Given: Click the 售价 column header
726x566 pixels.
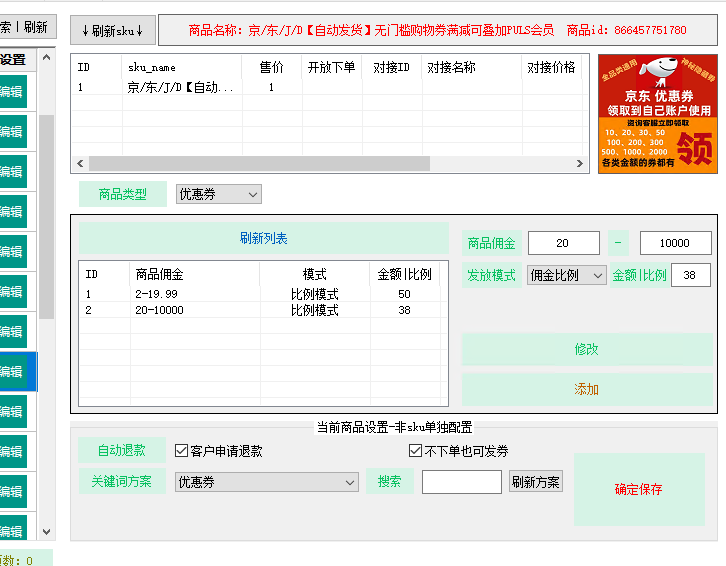Looking at the screenshot, I should tap(272, 68).
